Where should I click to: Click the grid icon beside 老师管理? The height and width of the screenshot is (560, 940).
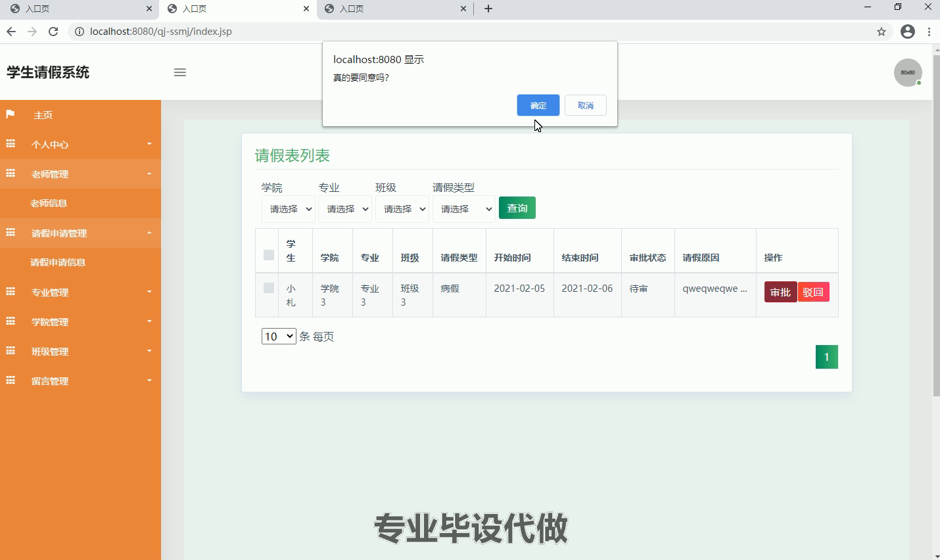pos(11,174)
